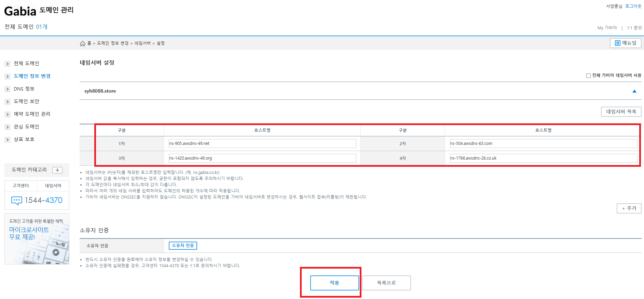This screenshot has width=644, height=299.
Task: Focus 3차 nameserver field ns-1420.awsdns-49.org
Action: click(262, 158)
